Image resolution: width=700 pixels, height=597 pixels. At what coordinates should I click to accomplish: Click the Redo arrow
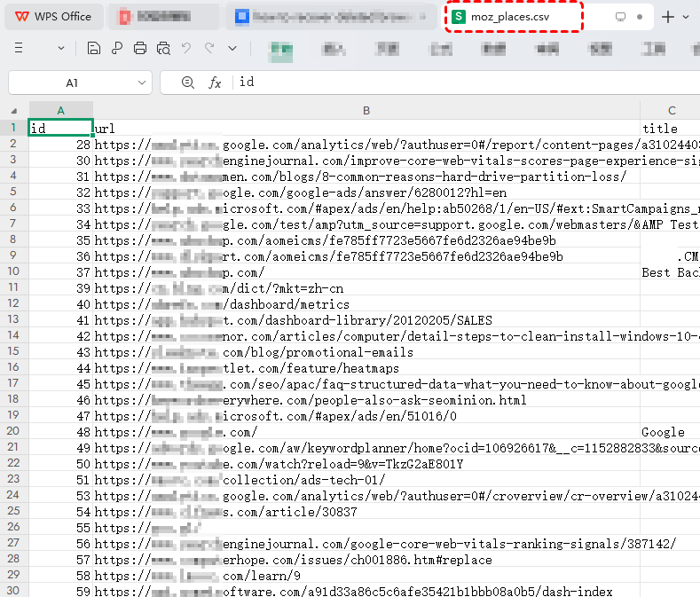209,48
